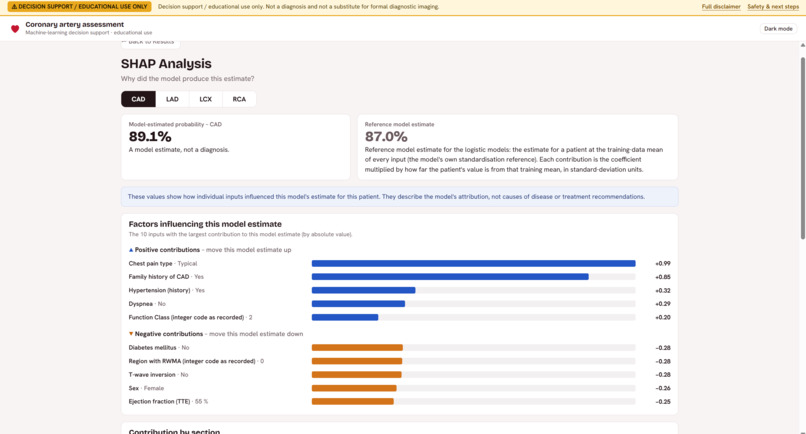
Task: Click the Reference model estimate label
Action: [399, 124]
